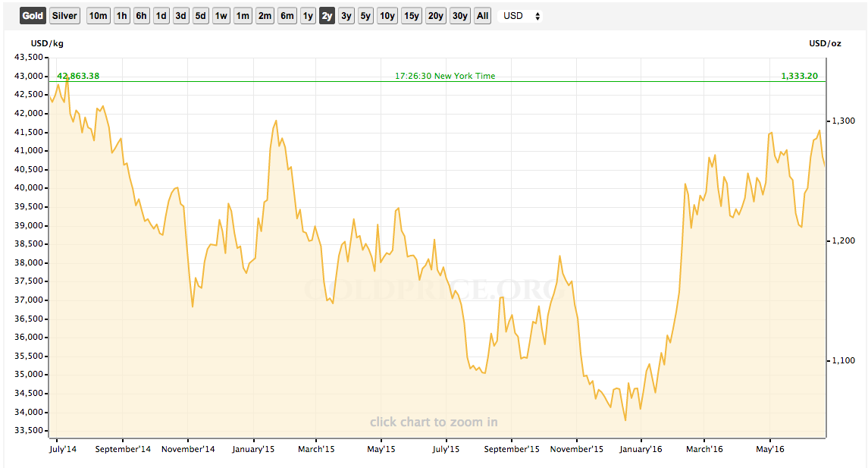
Task: Click the 1,200 right-axis value
Action: tap(844, 240)
